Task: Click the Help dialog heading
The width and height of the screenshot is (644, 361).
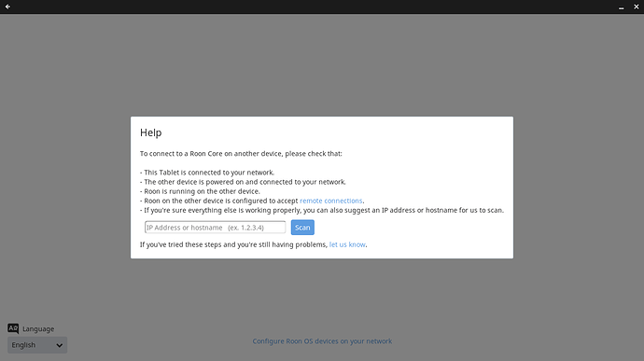Action: [150, 132]
